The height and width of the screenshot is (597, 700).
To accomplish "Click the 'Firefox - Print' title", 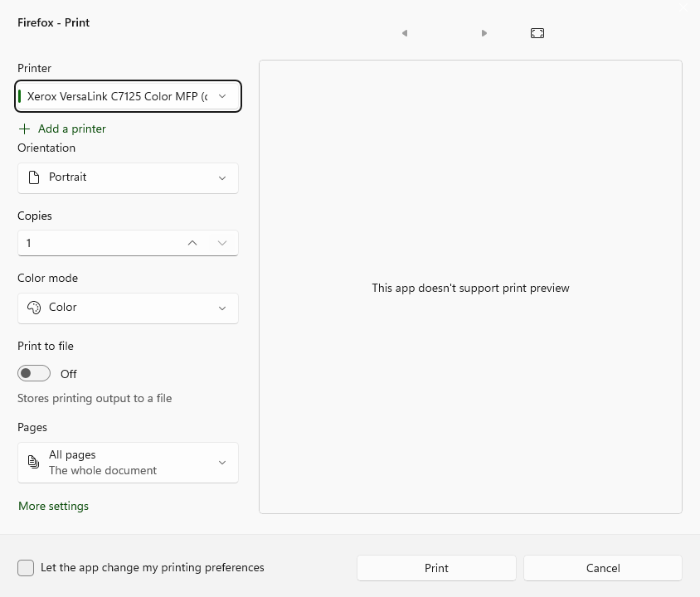I will (x=54, y=22).
